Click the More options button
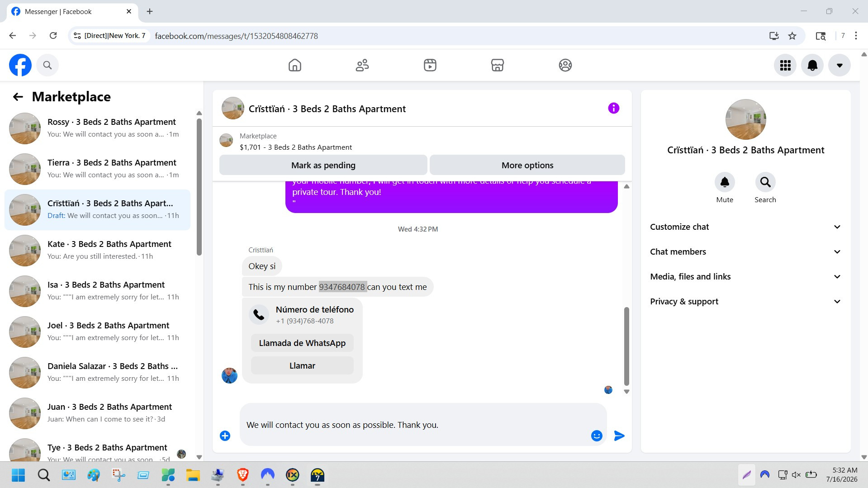This screenshot has width=868, height=488. 527,165
